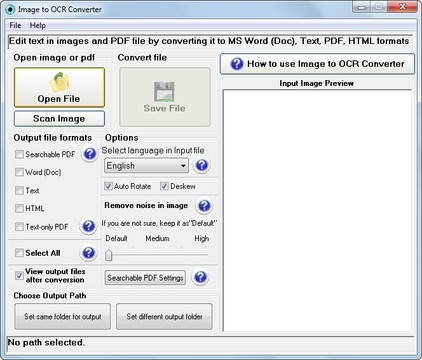Screen dimensions: 422x360
Task: Expand the English language dropdown
Action: point(146,166)
